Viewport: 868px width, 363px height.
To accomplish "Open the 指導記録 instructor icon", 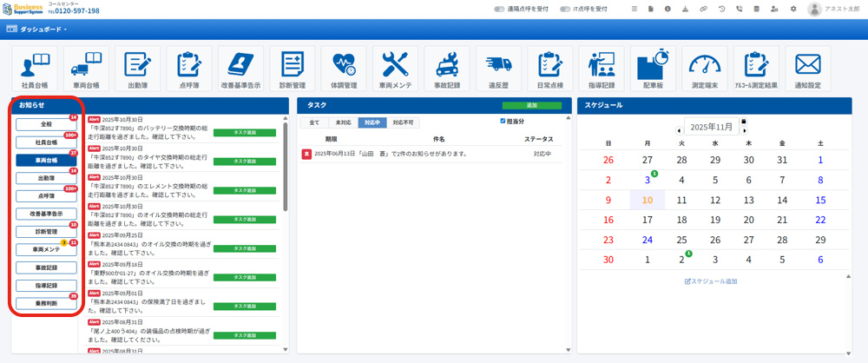I will [x=602, y=69].
